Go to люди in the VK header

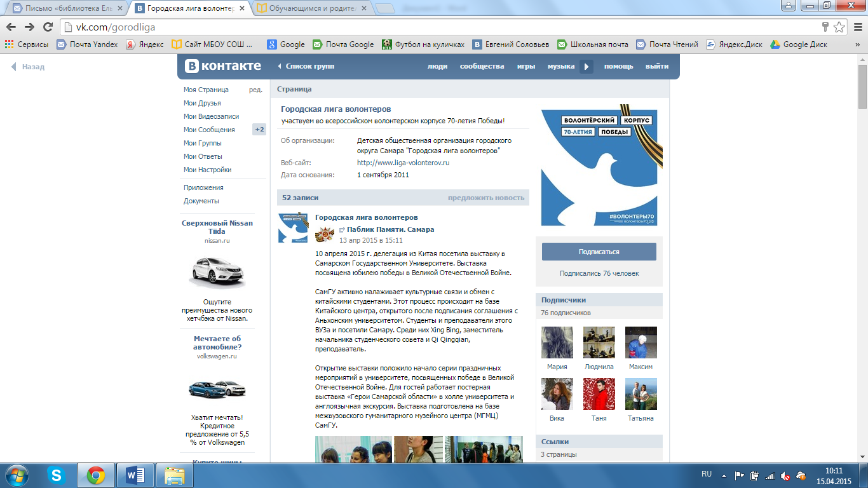pos(437,66)
